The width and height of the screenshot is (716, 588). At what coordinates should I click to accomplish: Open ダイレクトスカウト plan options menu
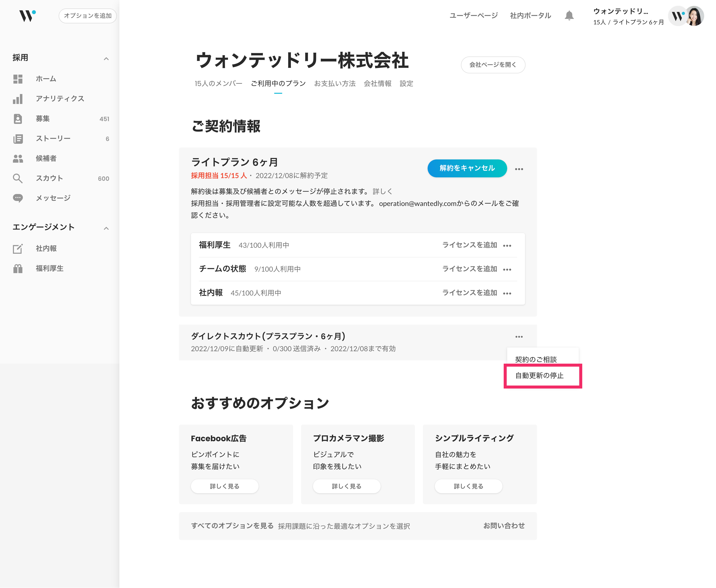tap(519, 337)
